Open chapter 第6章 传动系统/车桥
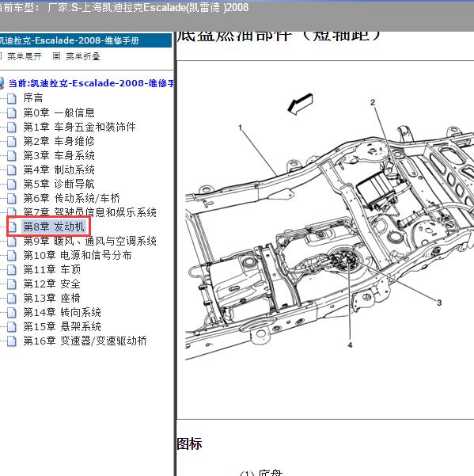The height and width of the screenshot is (476, 474). tap(71, 198)
